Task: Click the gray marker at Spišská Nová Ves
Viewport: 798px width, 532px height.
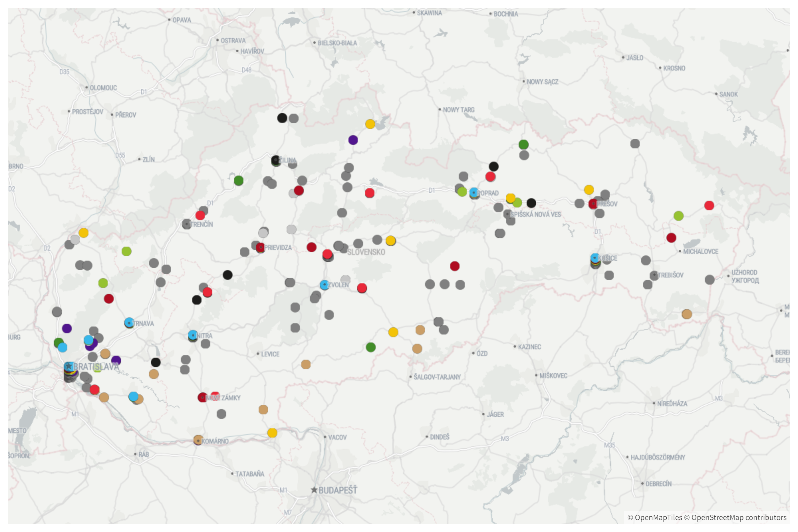Action: point(507,213)
